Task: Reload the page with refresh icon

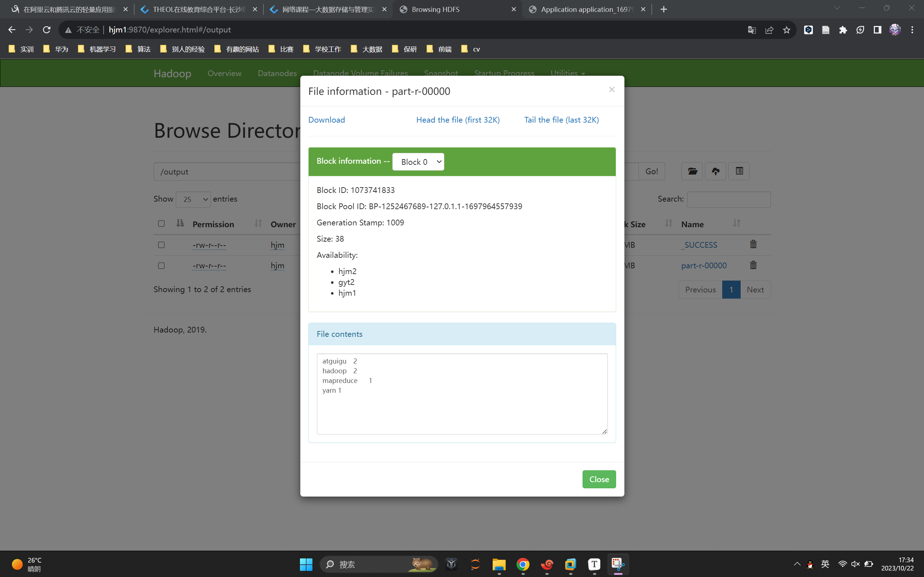Action: click(47, 30)
